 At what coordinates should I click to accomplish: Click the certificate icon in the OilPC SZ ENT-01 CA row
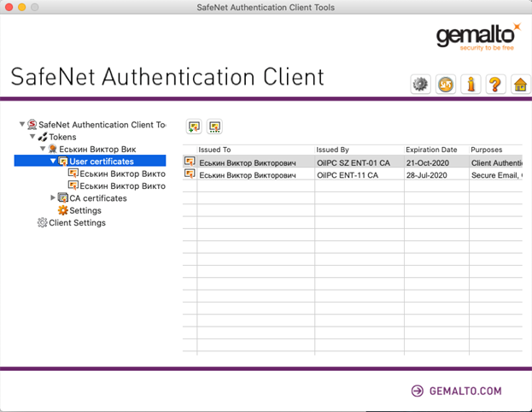coord(190,162)
